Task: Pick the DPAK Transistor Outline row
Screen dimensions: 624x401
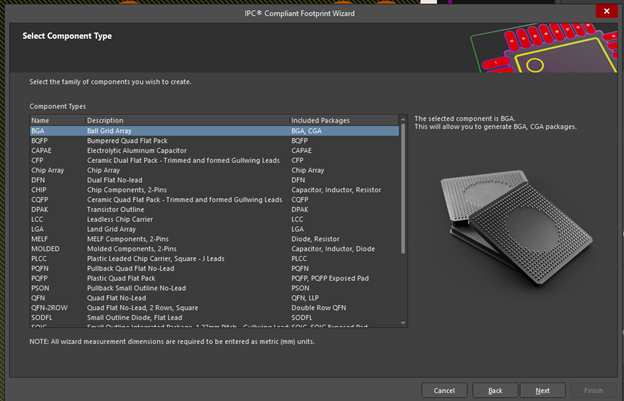Action: point(214,209)
